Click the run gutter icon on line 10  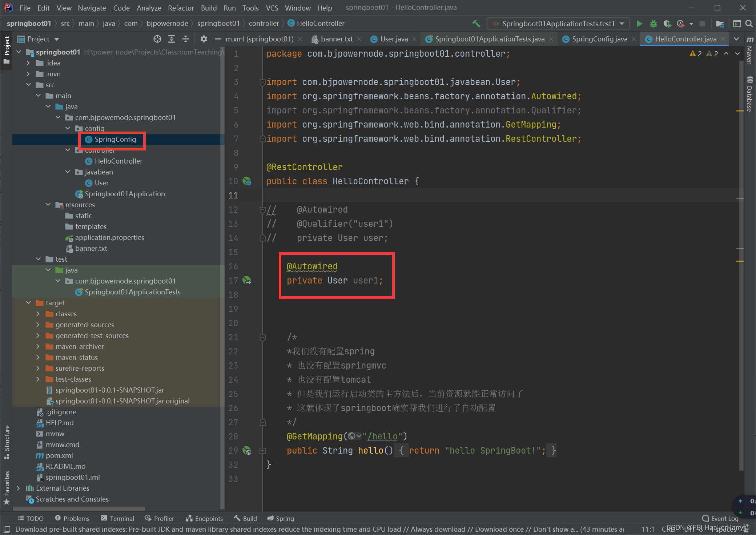click(x=247, y=181)
